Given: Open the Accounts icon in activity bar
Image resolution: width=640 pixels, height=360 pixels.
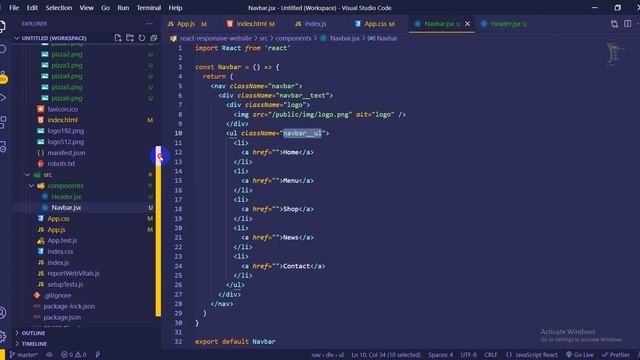Looking at the screenshot, I should click(3, 313).
